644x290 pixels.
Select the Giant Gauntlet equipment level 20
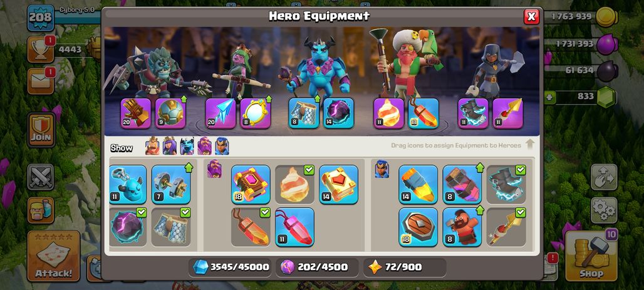point(135,113)
